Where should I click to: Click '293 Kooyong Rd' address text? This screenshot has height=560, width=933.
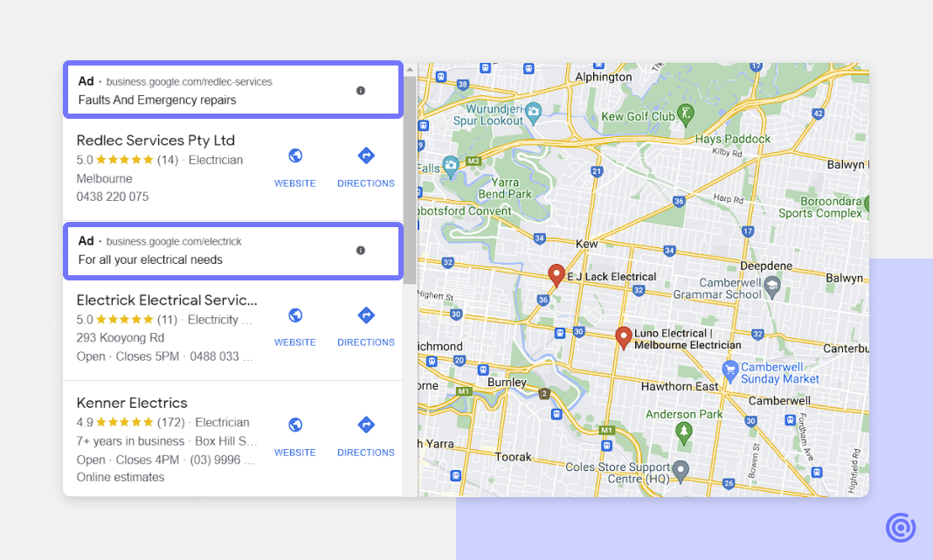[x=121, y=338]
